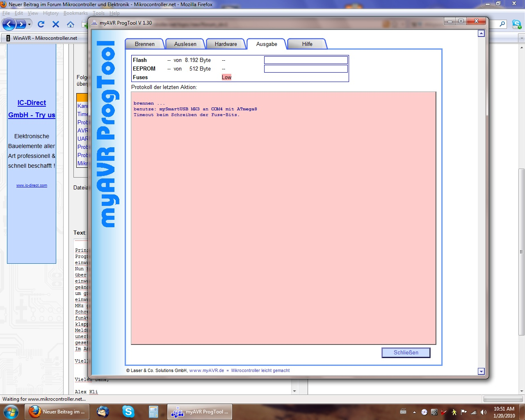Image resolution: width=525 pixels, height=420 pixels.
Task: Open the www.myAVR.de link
Action: [207, 370]
